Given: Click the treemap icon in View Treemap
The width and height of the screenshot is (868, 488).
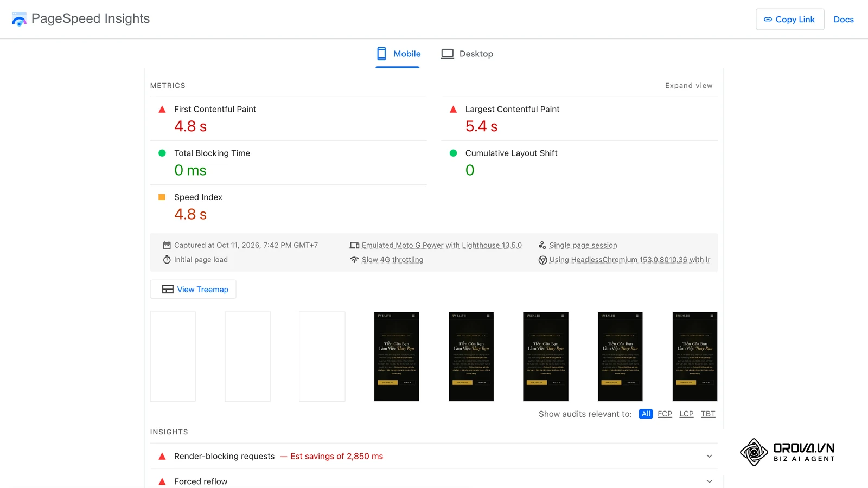Looking at the screenshot, I should coord(168,290).
